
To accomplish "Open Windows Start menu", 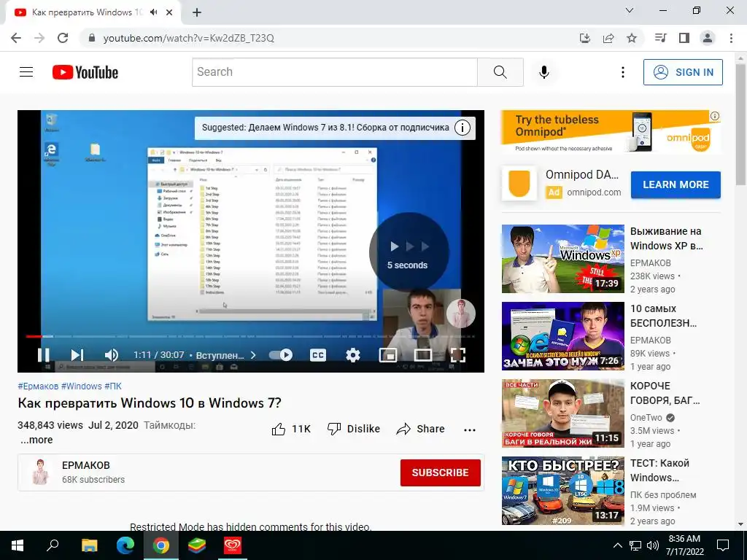I will 18,545.
